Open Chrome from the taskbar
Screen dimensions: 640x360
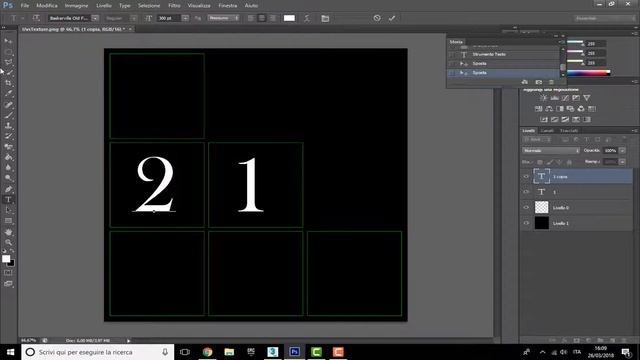207,352
